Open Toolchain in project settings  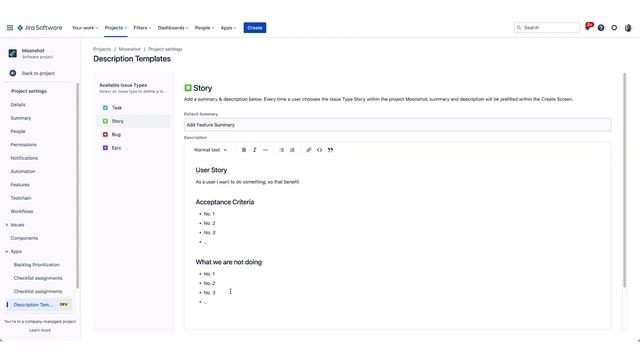[21, 198]
